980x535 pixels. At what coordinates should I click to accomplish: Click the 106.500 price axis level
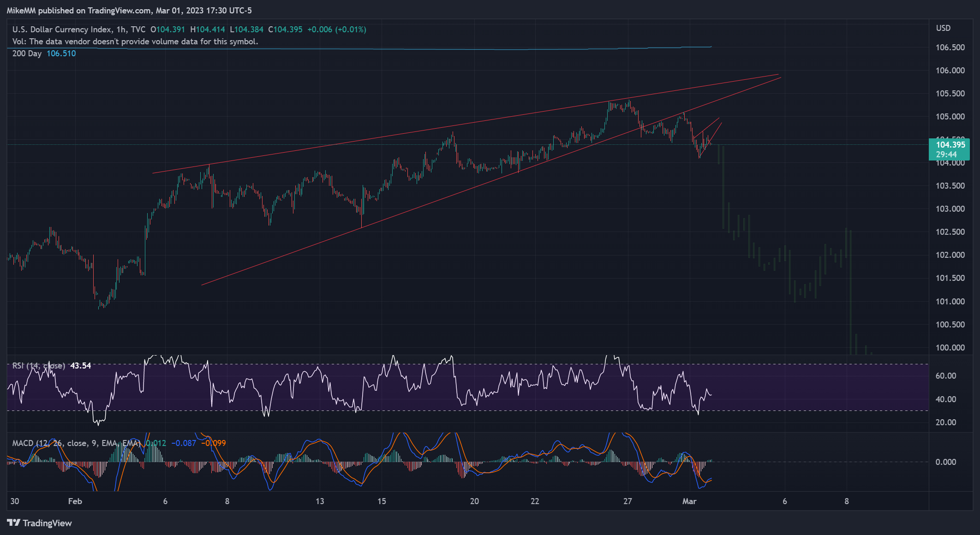[950, 48]
